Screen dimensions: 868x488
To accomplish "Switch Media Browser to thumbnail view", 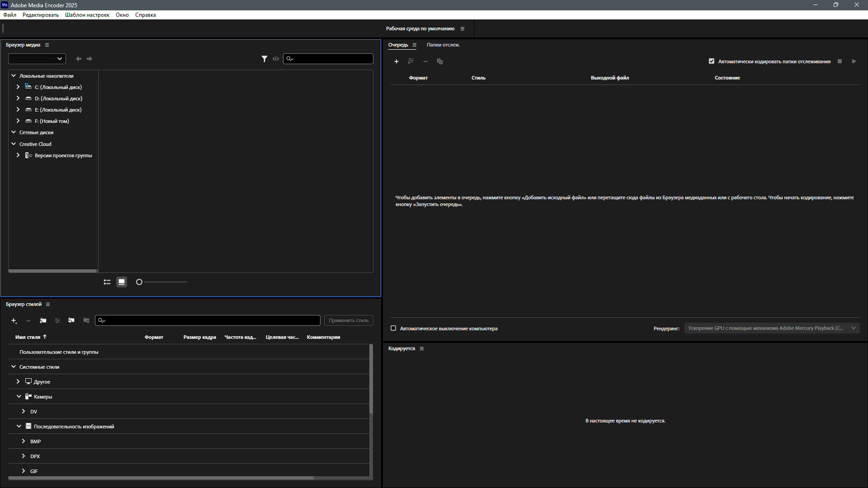I will [x=122, y=282].
